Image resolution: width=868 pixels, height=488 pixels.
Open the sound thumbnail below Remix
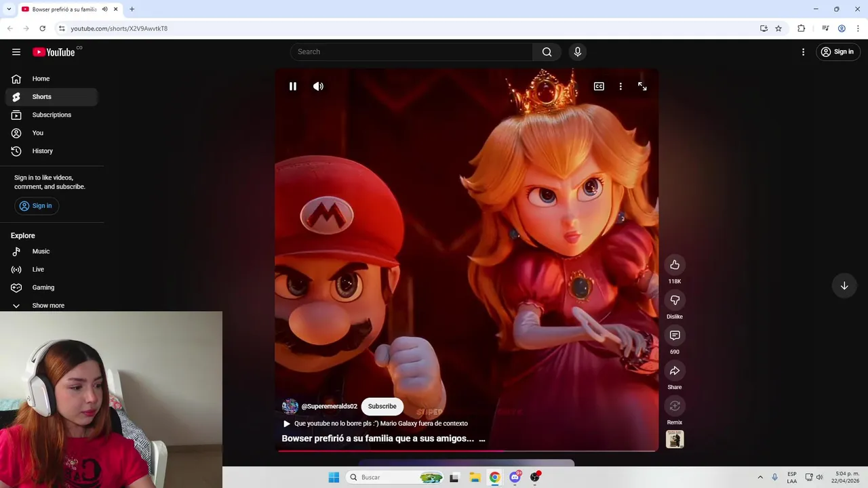click(x=675, y=439)
